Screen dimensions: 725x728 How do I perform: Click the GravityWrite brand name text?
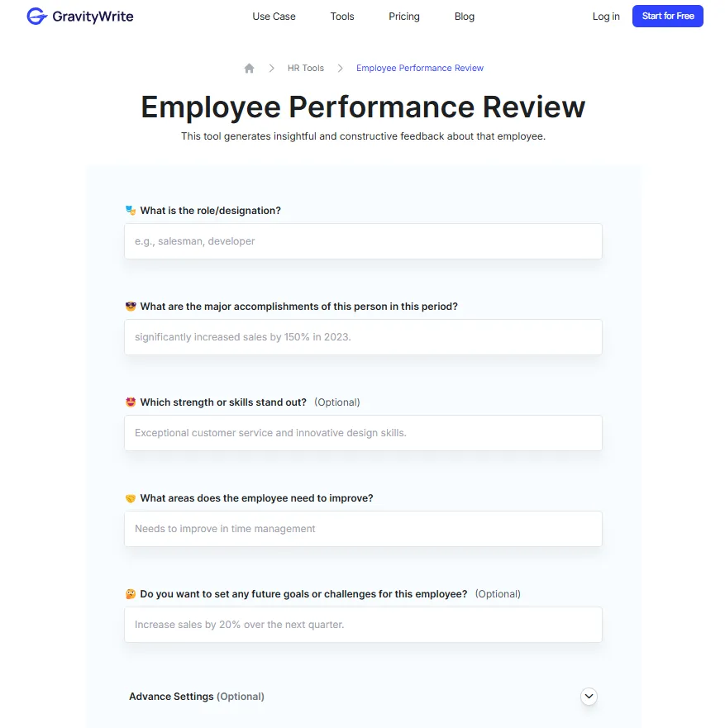[93, 17]
